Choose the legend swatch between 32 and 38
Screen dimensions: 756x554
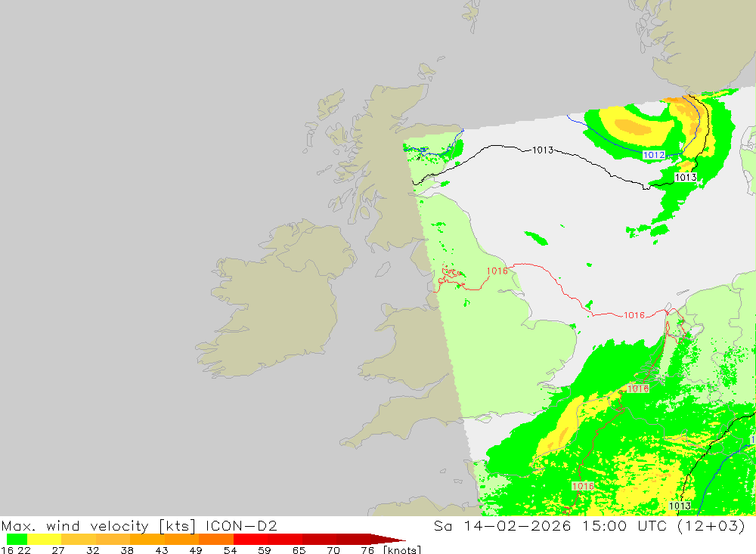pos(113,539)
